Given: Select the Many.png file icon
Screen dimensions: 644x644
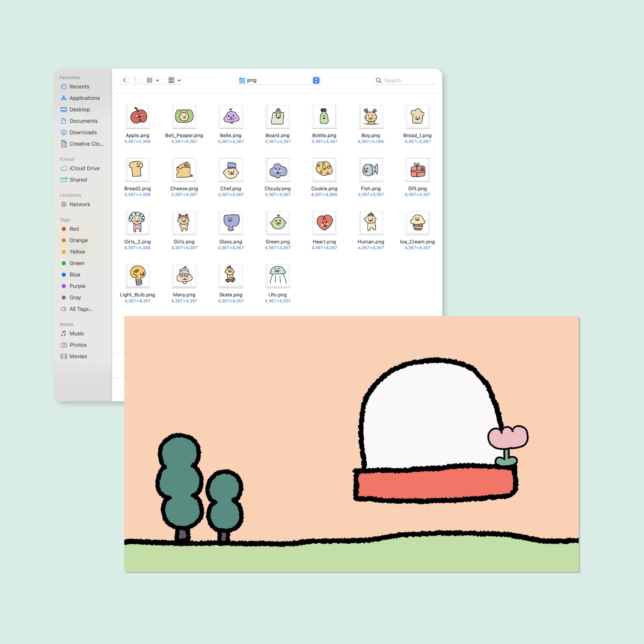Looking at the screenshot, I should click(184, 276).
